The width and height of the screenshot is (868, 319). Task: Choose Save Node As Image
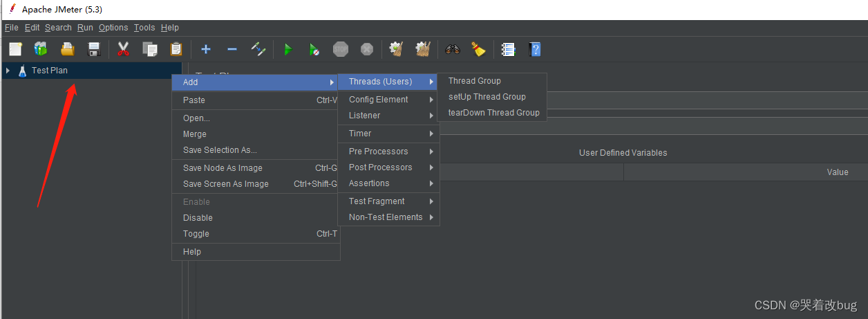256,168
